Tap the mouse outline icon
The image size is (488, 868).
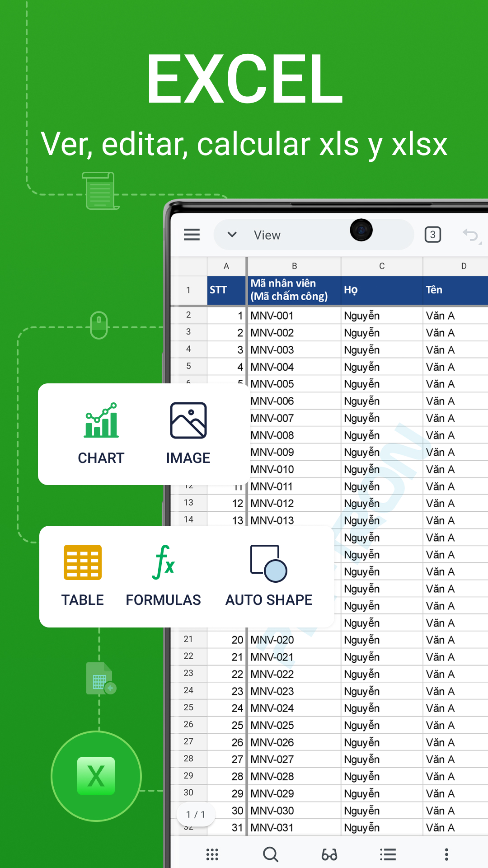(99, 325)
